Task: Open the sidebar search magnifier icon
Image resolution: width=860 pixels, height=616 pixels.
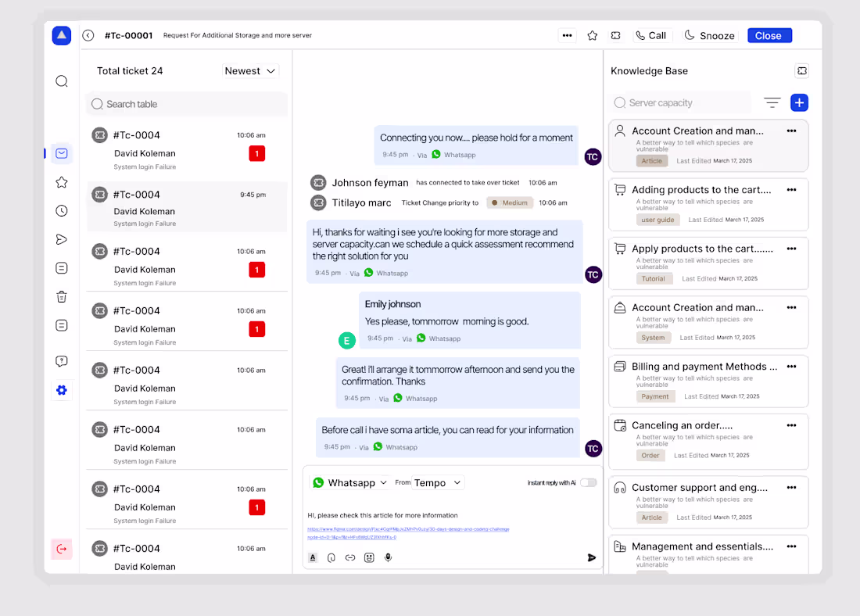Action: (62, 81)
